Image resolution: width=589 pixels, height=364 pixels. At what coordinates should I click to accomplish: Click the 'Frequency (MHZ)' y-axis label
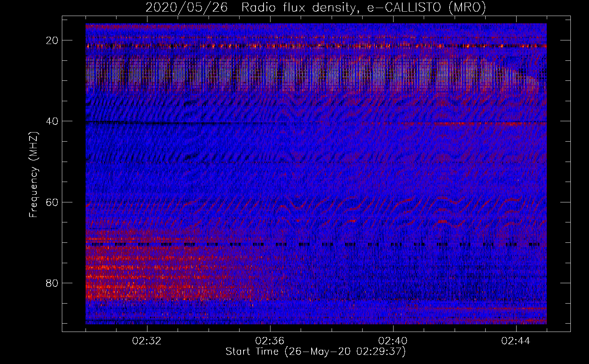click(33, 175)
